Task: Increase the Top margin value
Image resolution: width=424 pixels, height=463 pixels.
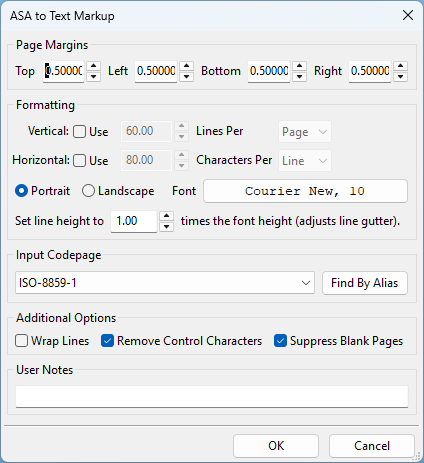Action: (x=94, y=66)
